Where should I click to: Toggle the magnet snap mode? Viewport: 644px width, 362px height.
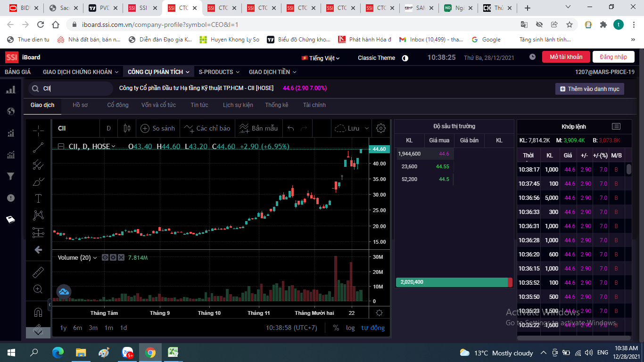[x=38, y=312]
